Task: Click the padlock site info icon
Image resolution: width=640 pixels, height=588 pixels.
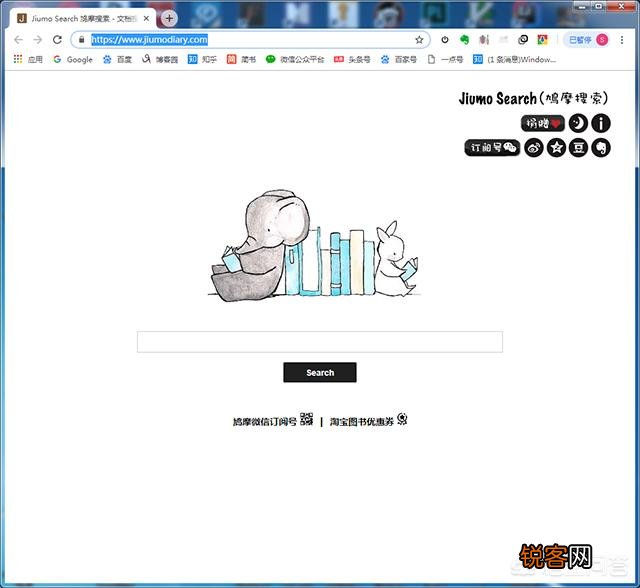Action: (82, 40)
